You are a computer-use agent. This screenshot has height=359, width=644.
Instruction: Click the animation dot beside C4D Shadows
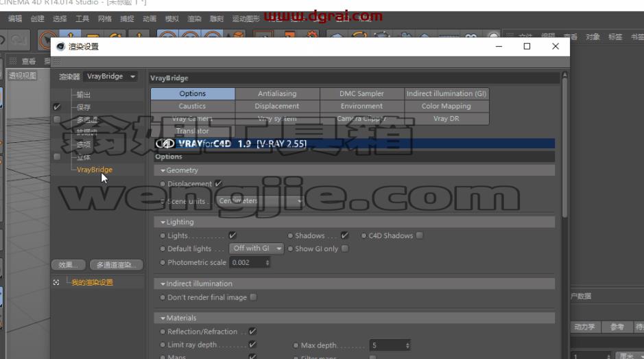pos(363,235)
